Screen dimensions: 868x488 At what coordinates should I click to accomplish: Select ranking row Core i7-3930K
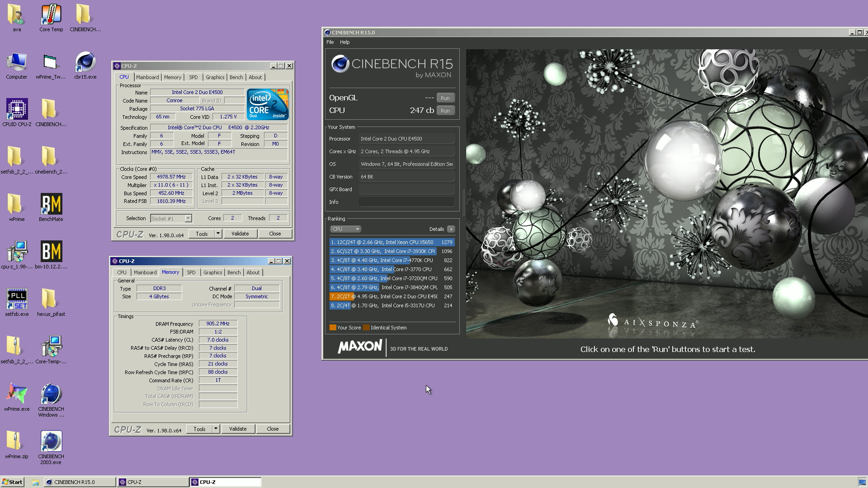(392, 251)
